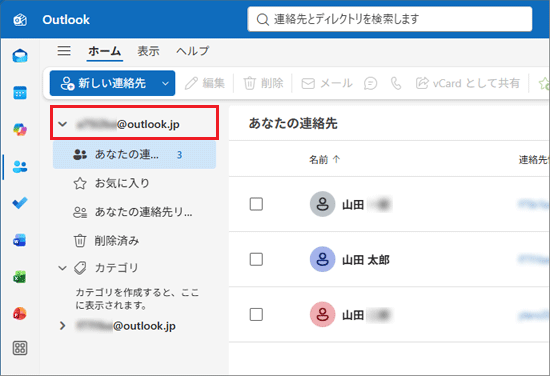This screenshot has height=376, width=550.
Task: Open Excel from the sidebar
Action: pos(20,277)
